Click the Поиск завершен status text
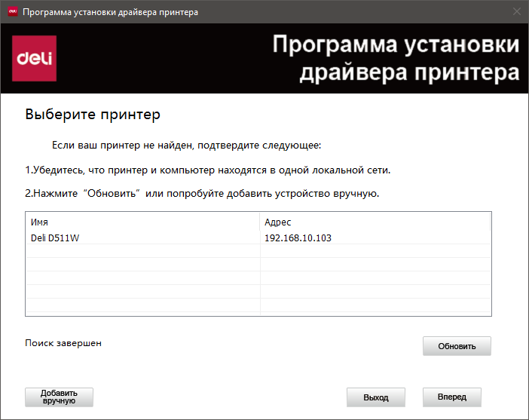Image resolution: width=529 pixels, height=420 pixels. (63, 343)
